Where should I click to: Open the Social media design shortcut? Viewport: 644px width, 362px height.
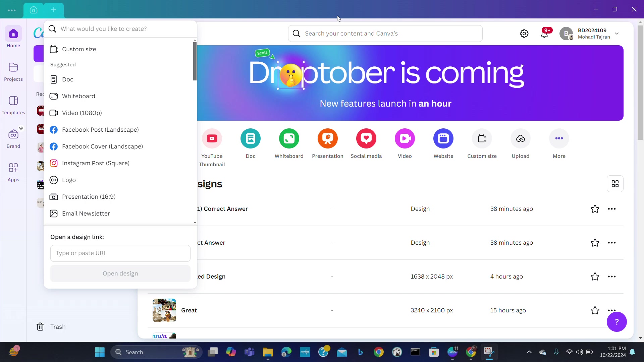[366, 143]
